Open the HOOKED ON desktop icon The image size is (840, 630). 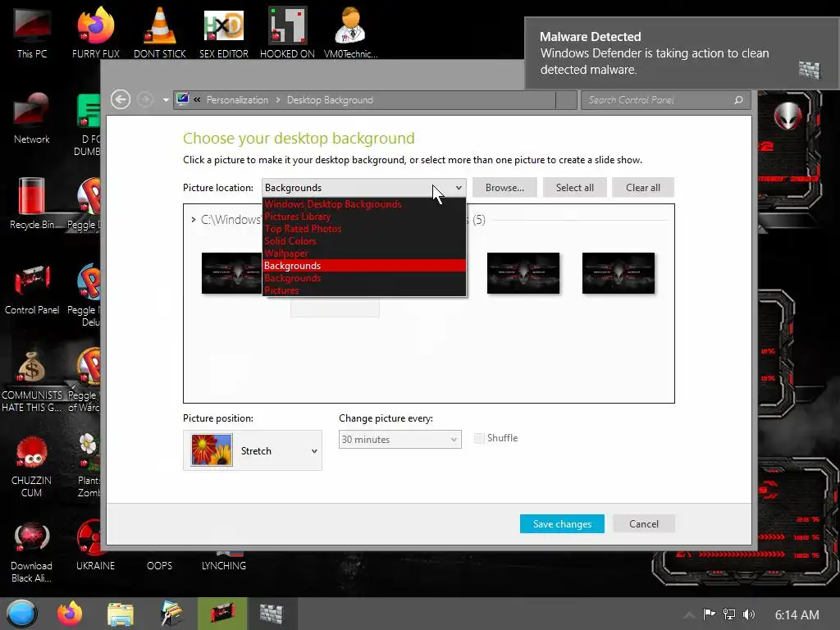(x=287, y=32)
